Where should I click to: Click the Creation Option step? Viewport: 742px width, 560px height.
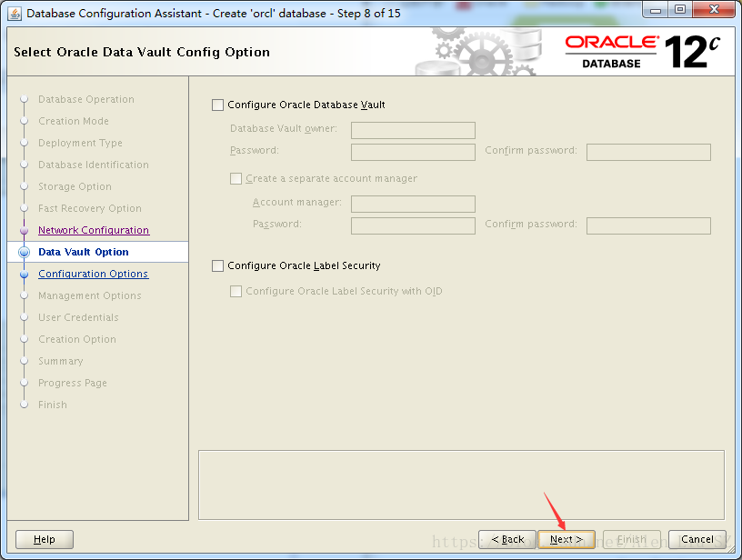(76, 339)
